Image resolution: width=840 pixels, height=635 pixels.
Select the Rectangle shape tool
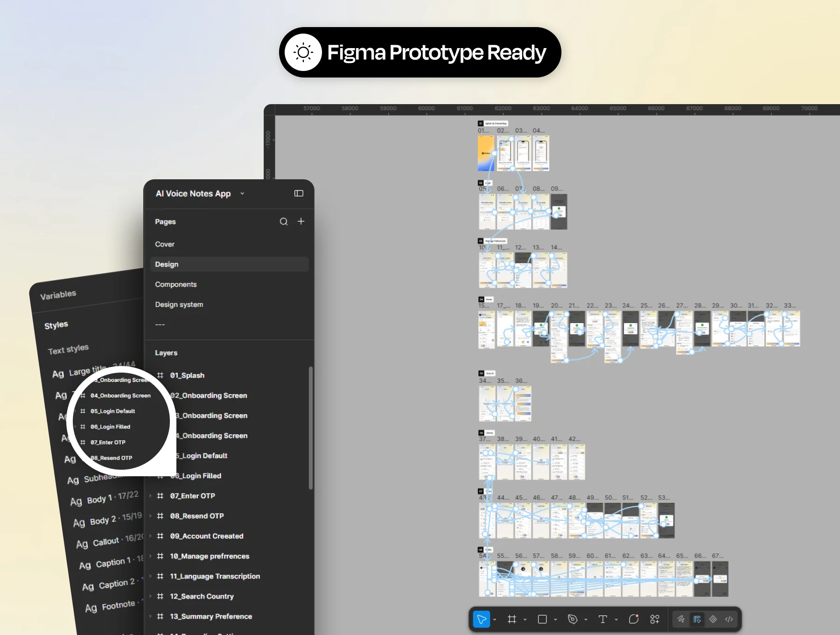pos(542,619)
